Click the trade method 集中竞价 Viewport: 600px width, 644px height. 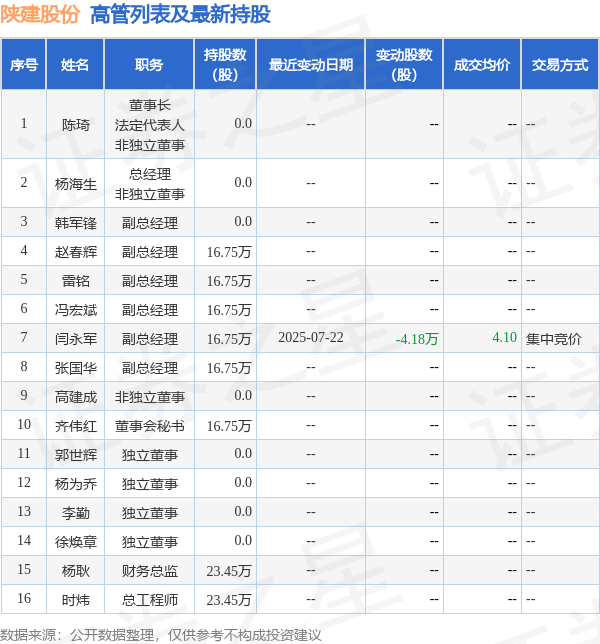[x=554, y=339]
